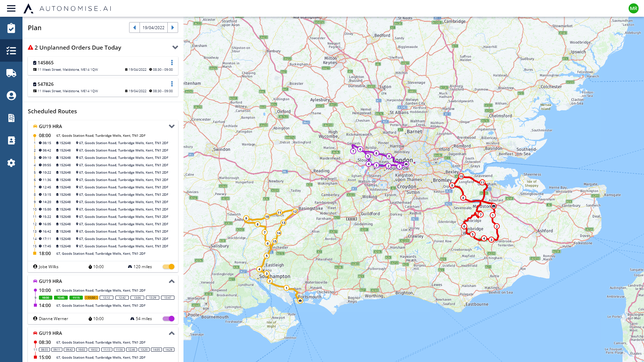The height and width of the screenshot is (362, 644).
Task: Expand the purple GU19 HRA route
Action: [x=172, y=281]
